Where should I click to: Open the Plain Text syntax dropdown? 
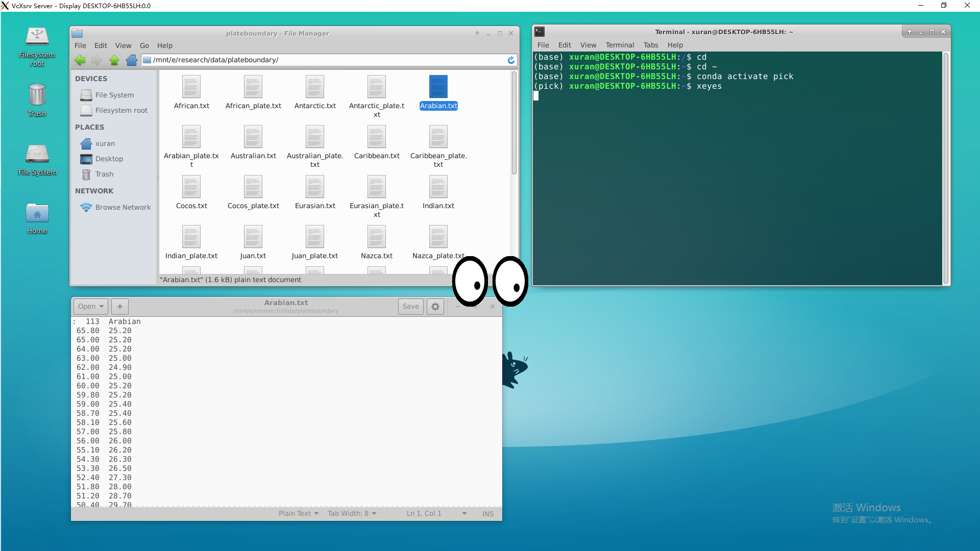[x=299, y=514]
